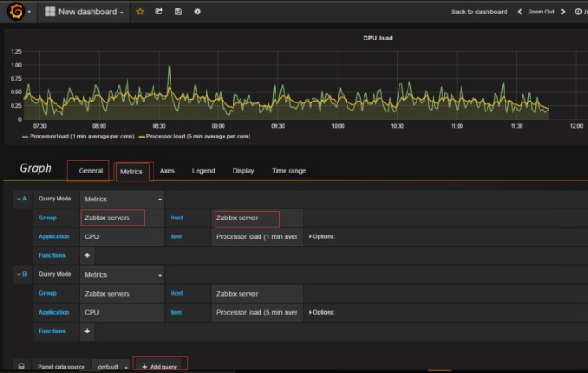
Task: Edit Application field CPU in query A
Action: coord(122,236)
